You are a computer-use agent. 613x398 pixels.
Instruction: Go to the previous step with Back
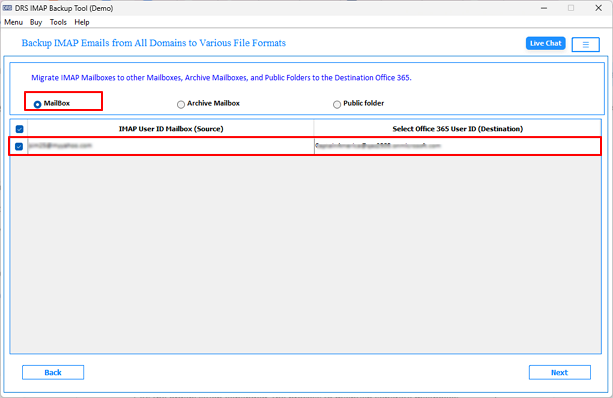pos(53,373)
